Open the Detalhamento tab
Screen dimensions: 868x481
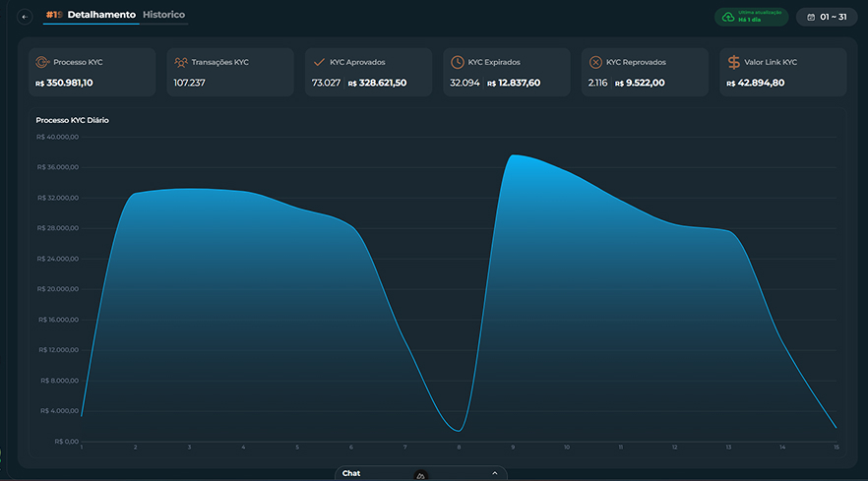click(x=101, y=15)
